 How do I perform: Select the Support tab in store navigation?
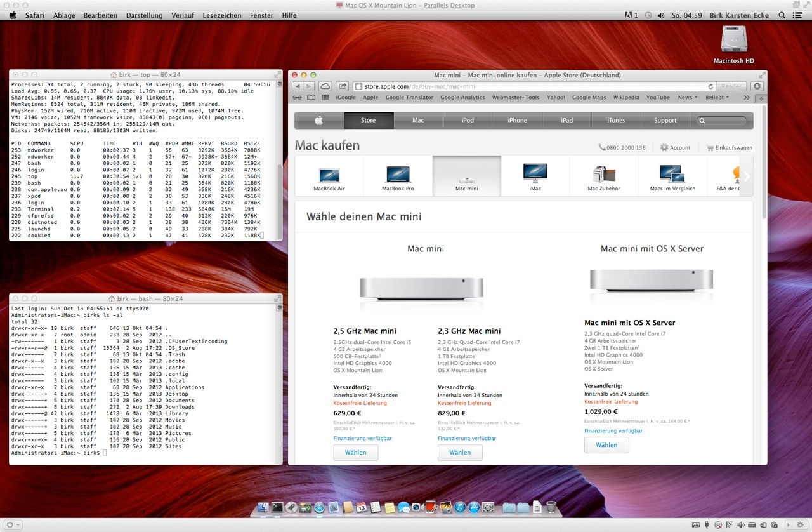[x=665, y=121]
